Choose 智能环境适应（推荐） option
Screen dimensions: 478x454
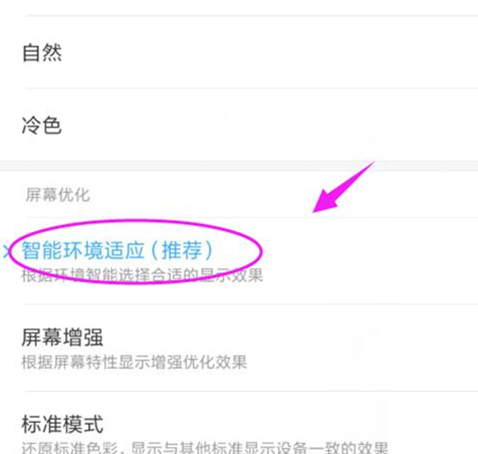(x=239, y=261)
